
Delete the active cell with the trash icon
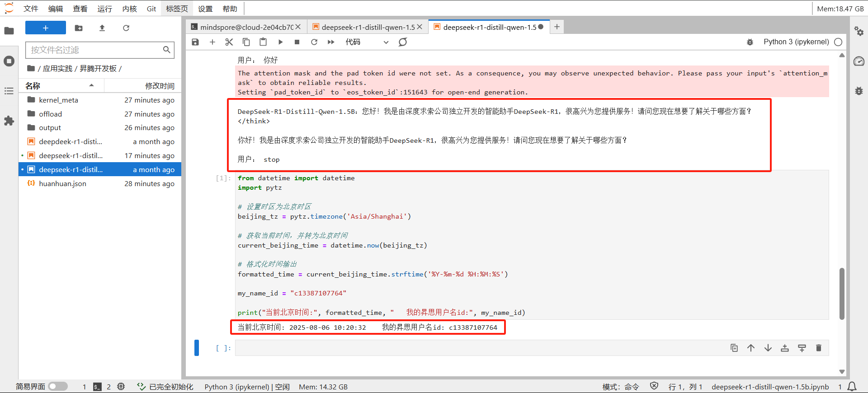pos(818,348)
